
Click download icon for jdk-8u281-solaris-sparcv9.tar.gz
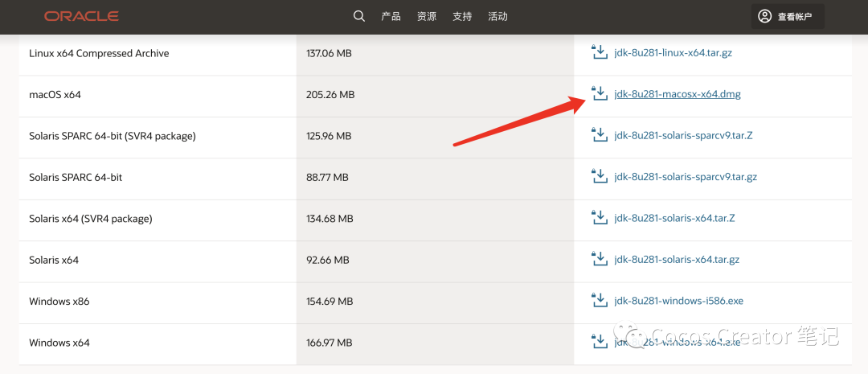pyautogui.click(x=600, y=177)
